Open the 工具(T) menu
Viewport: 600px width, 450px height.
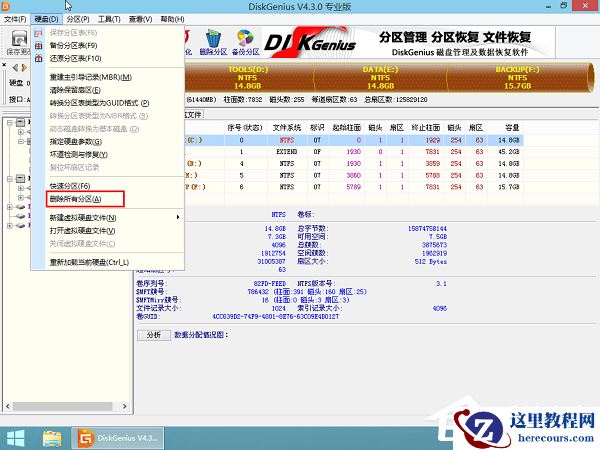109,19
